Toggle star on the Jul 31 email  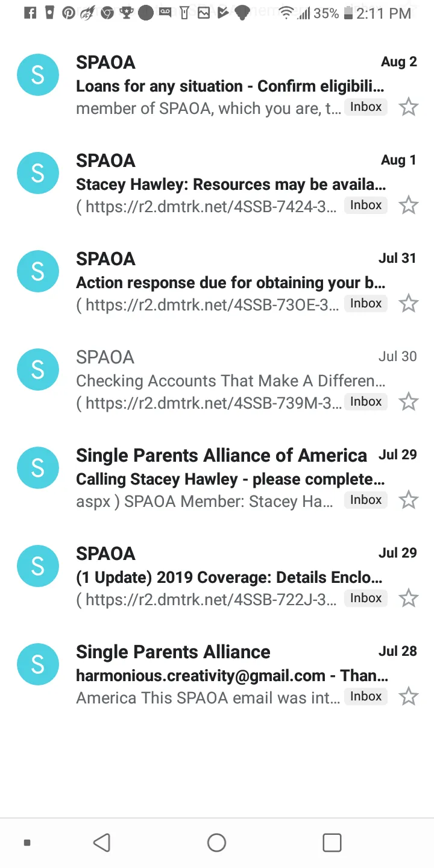coord(409,304)
